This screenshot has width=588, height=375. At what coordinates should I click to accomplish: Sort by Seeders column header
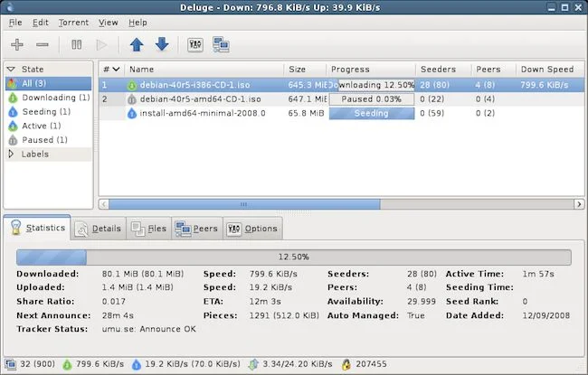(443, 70)
